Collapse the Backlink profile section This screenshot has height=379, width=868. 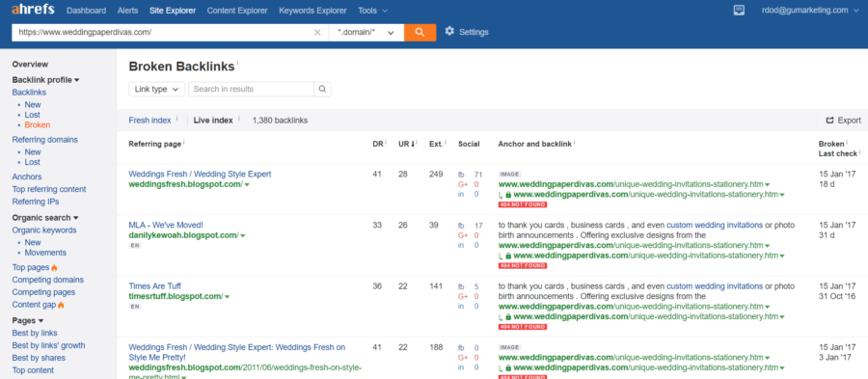tap(46, 80)
